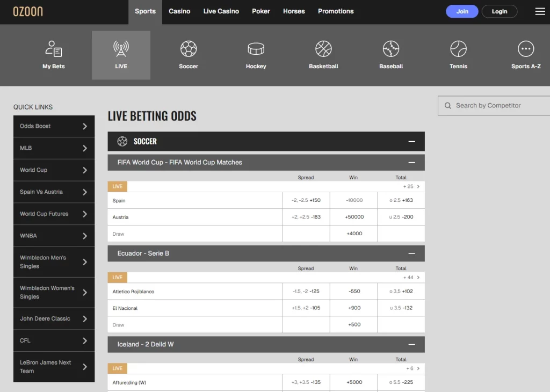Click the Atletico Rojiblanco team name

pos(133,292)
